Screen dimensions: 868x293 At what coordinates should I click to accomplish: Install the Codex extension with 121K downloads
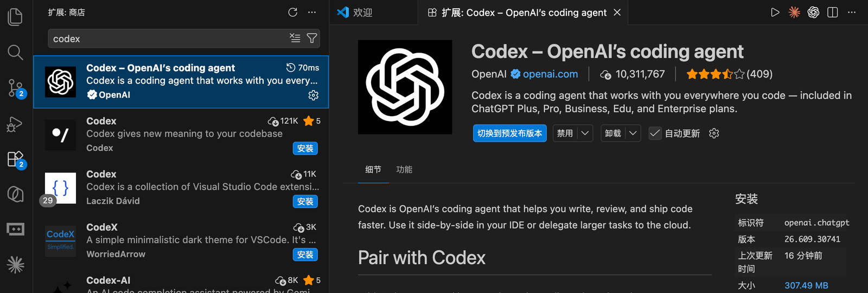305,148
